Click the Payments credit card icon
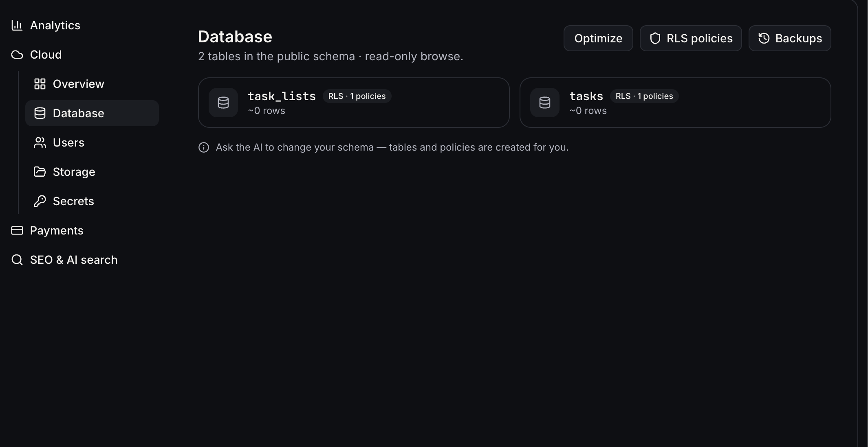Viewport: 868px width, 447px height. (17, 230)
